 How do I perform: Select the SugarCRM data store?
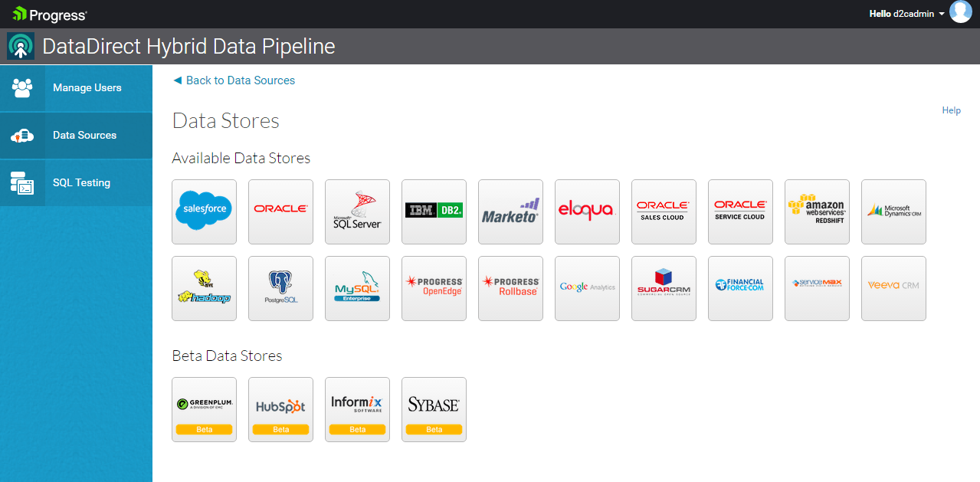pos(664,288)
